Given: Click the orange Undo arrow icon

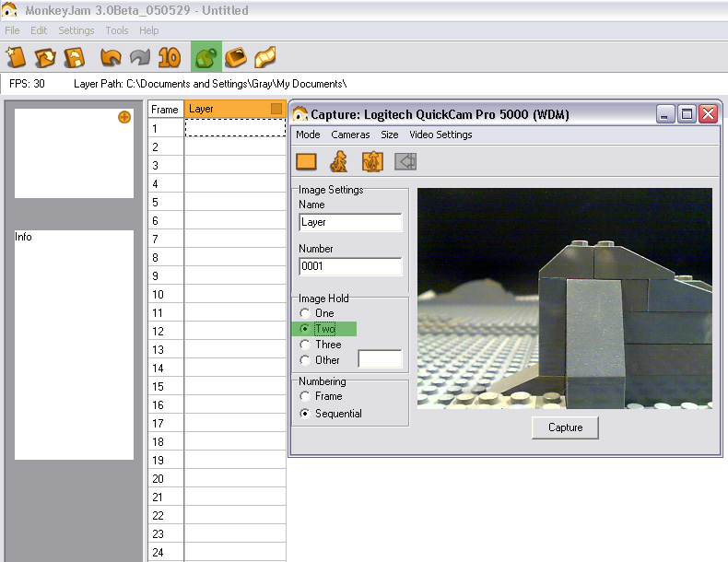Looking at the screenshot, I should click(111, 57).
